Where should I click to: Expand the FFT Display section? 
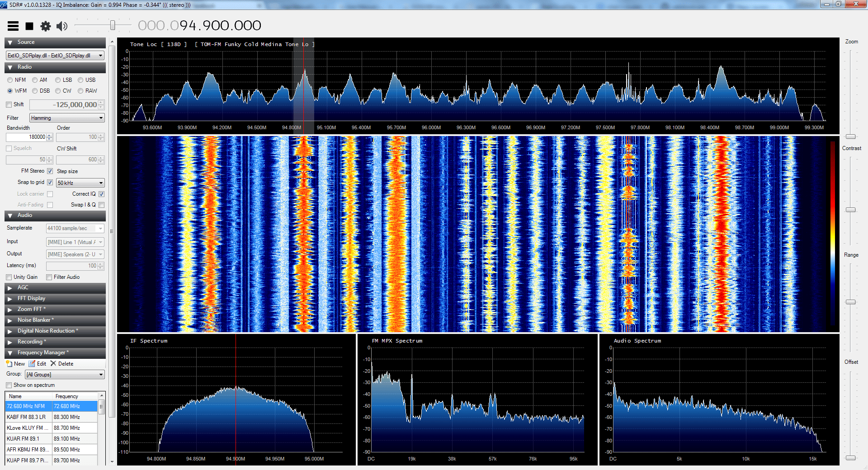pyautogui.click(x=31, y=298)
